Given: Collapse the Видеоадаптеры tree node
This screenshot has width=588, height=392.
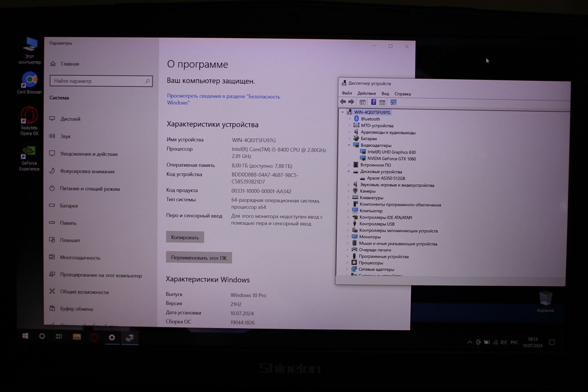Looking at the screenshot, I should 349,145.
